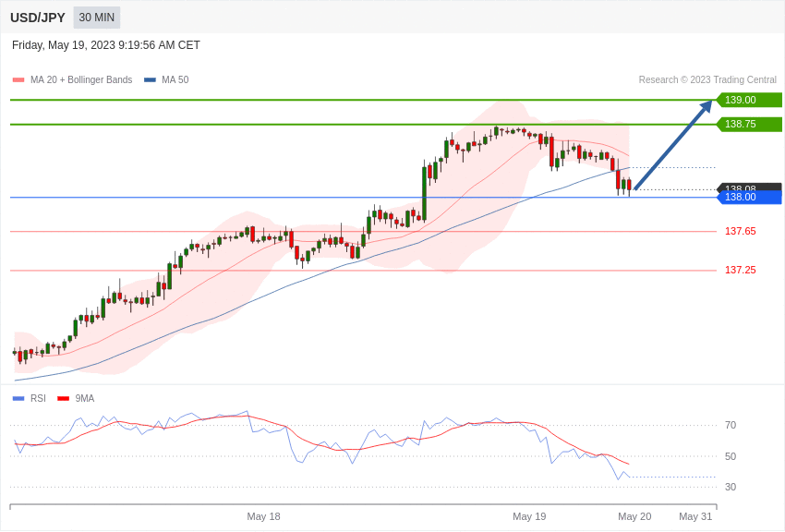Viewport: 785px width, 532px height.
Task: Click the 137.65 support level label
Action: pyautogui.click(x=740, y=232)
